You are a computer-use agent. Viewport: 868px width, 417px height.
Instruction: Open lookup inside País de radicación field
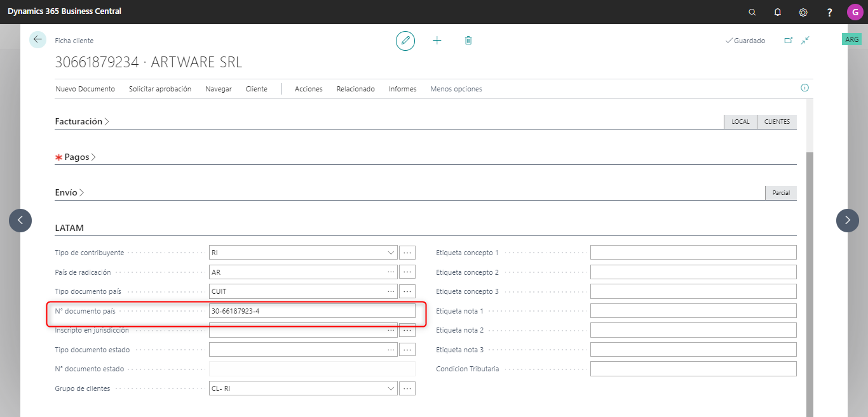pos(391,272)
